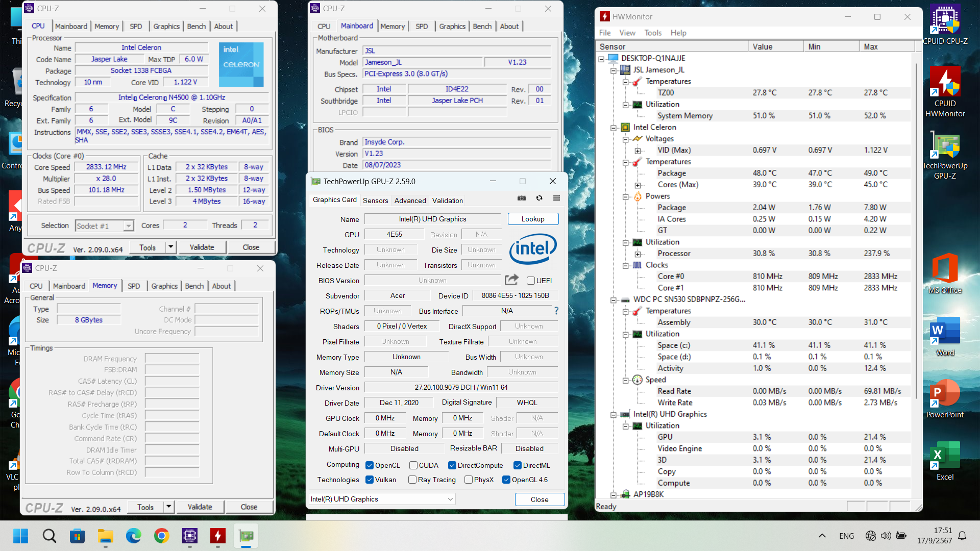This screenshot has height=551, width=980.
Task: Toggle the OpenCL checkbox
Action: [370, 465]
